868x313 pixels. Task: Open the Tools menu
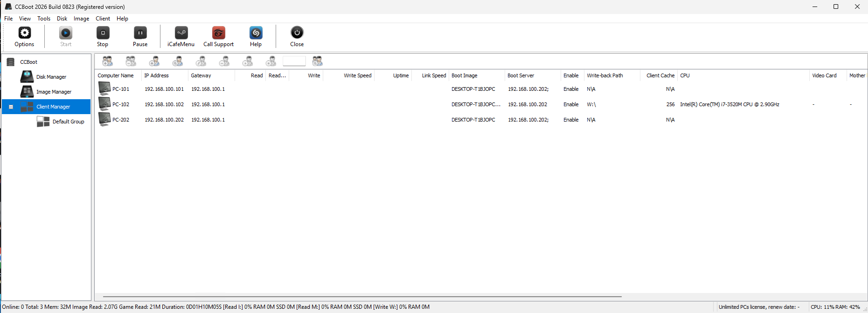(x=44, y=19)
